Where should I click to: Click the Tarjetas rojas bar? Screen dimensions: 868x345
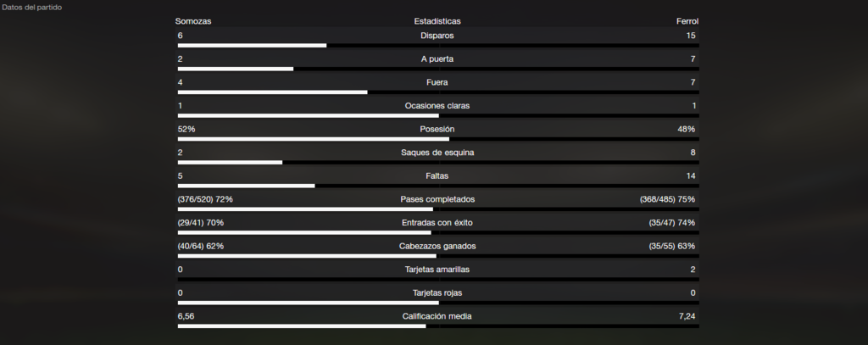pos(438,303)
